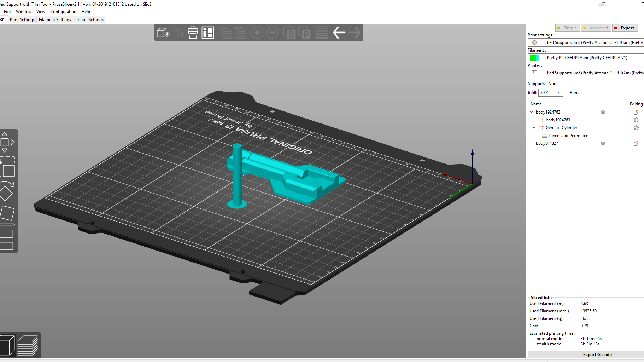Switch to the Filament Settings tab
This screenshot has width=644, height=362.
tap(55, 20)
